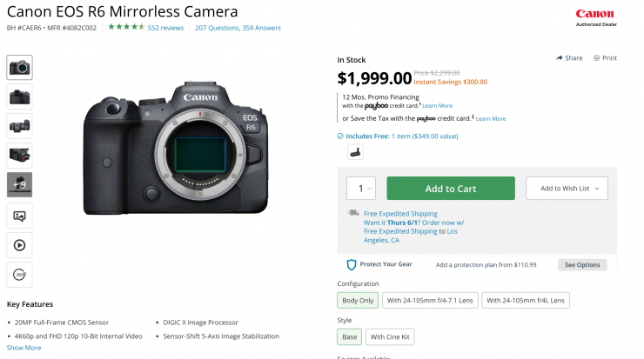Open the 552 reviews link
Viewport: 644px width, 359px height.
165,28
